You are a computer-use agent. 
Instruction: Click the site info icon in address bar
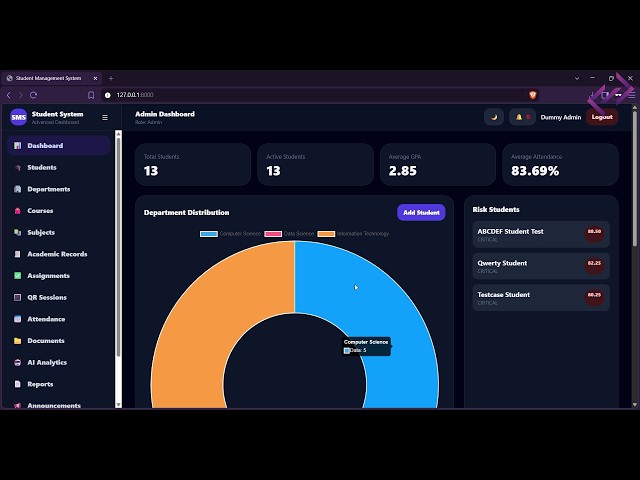(108, 95)
